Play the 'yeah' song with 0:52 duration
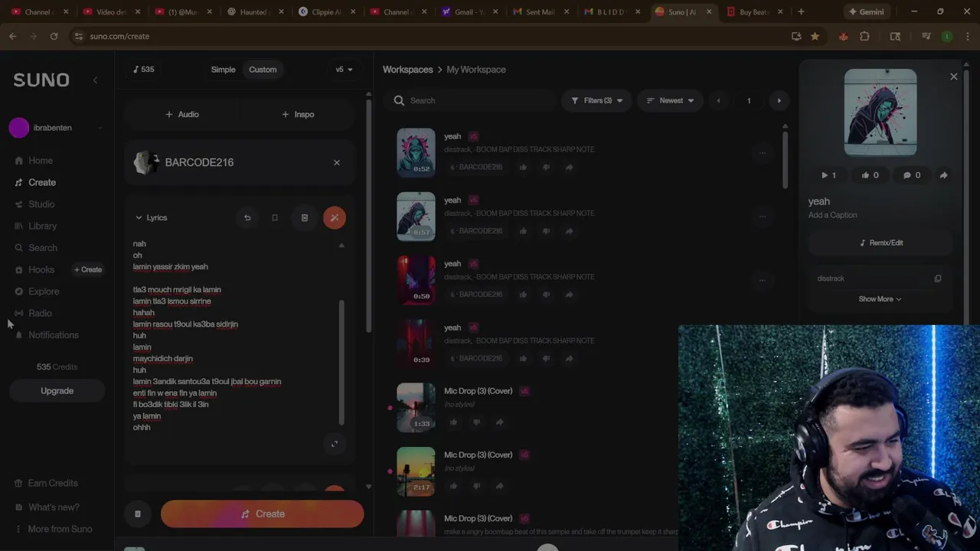This screenshot has height=551, width=980. pyautogui.click(x=416, y=152)
